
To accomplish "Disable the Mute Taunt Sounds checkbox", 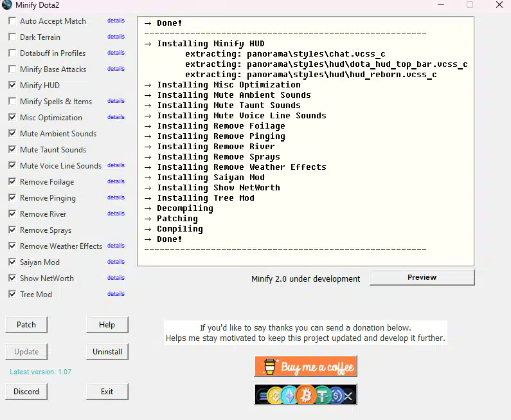I will [x=12, y=149].
